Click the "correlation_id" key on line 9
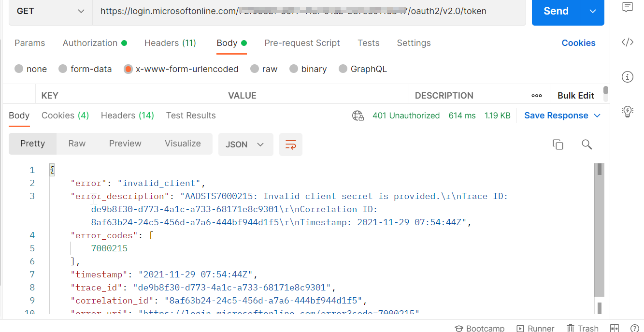644x332 pixels. click(x=112, y=301)
